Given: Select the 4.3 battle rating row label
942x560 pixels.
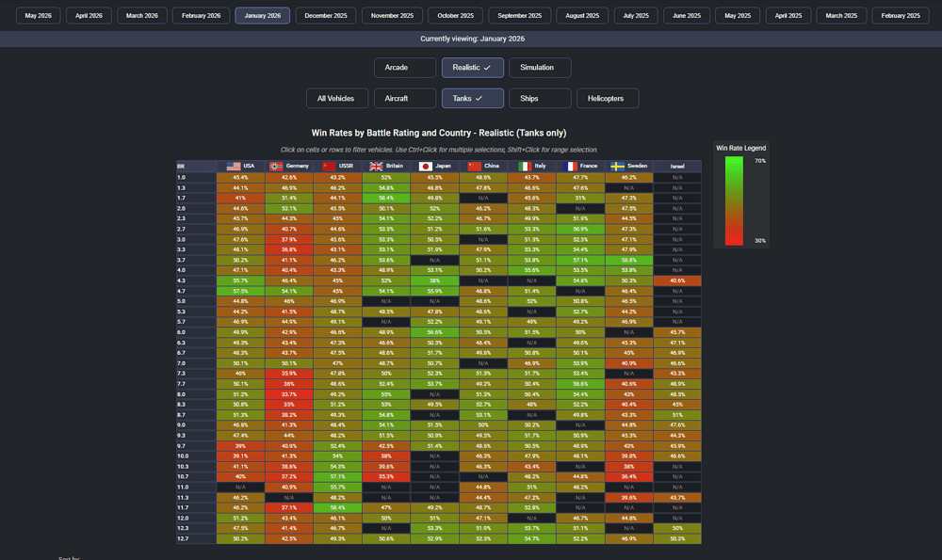Looking at the screenshot, I should [x=197, y=280].
